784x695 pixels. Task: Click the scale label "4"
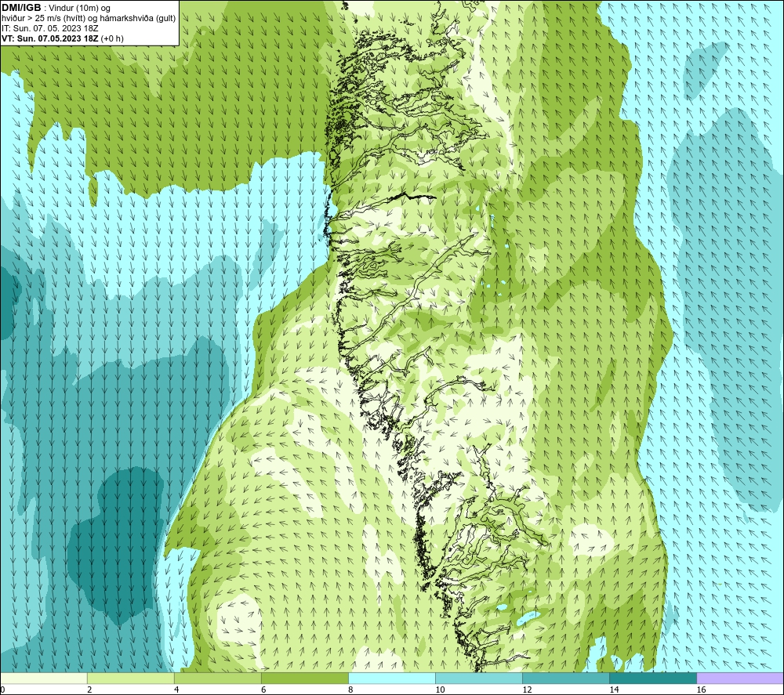pos(176,690)
